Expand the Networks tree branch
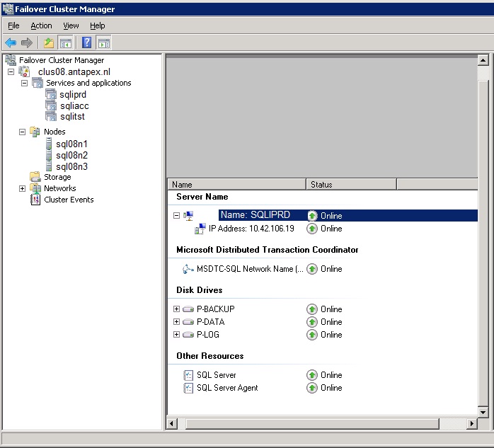This screenshot has width=494, height=448. 22,188
